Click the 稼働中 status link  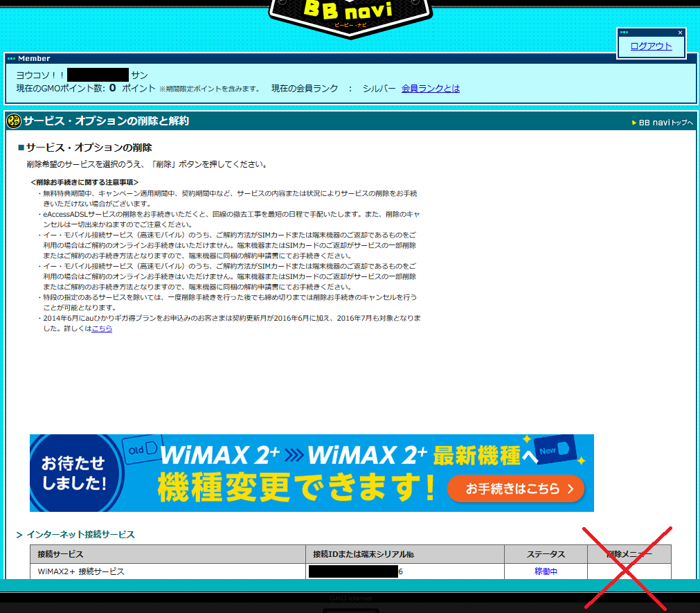click(546, 571)
